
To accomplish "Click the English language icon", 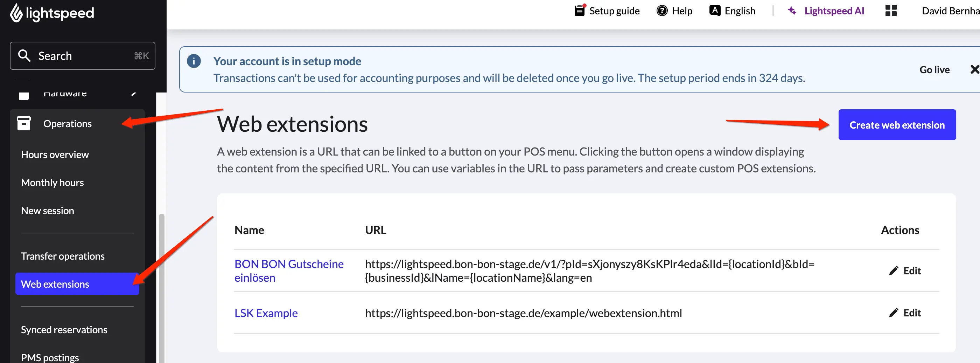I will point(715,10).
